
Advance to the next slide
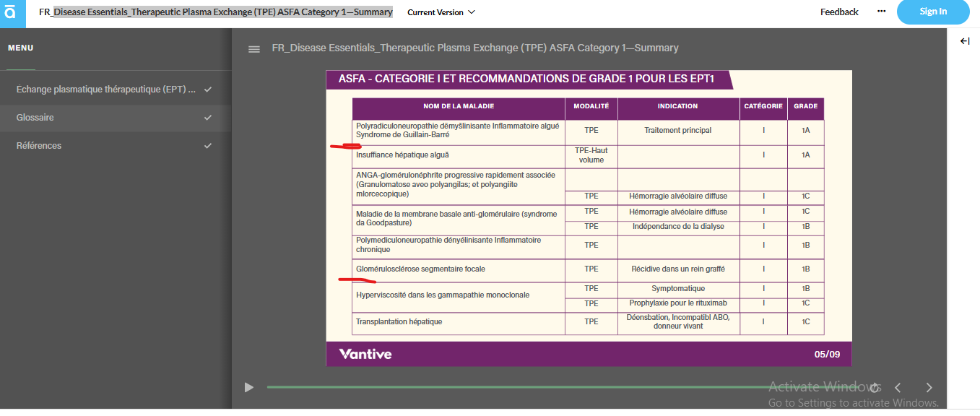(929, 388)
